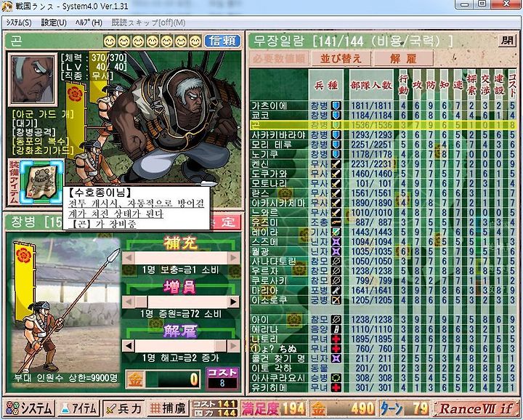
Task: Click sword icon in 도쿠가와 row
Action: tap(336, 174)
